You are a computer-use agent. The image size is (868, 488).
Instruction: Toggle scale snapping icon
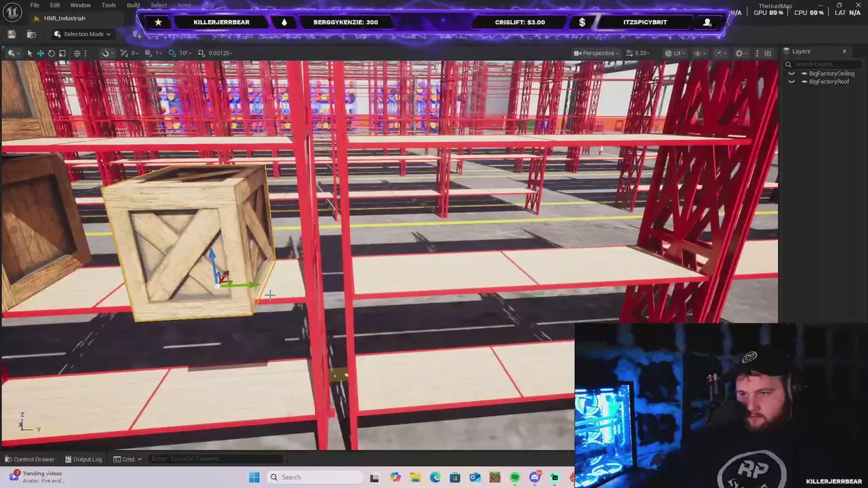201,53
